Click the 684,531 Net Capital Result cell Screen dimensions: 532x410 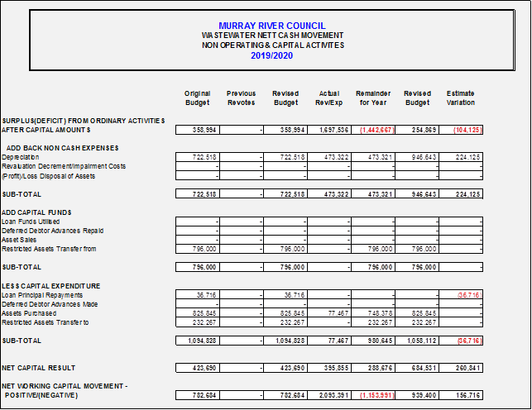(417, 368)
